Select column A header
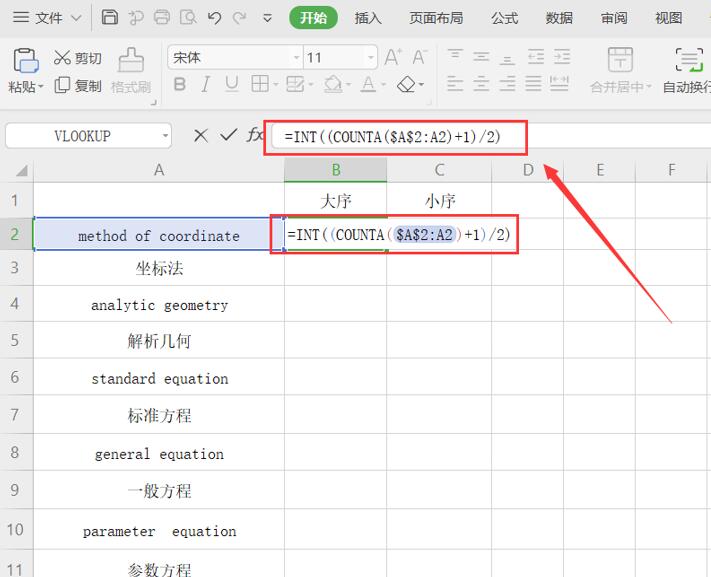 (x=159, y=171)
